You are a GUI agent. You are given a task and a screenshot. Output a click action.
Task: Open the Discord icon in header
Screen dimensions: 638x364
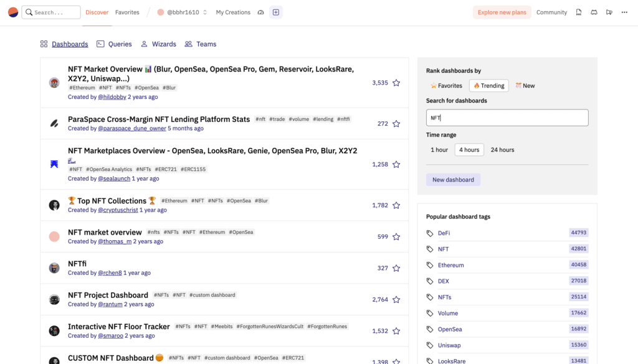point(594,12)
